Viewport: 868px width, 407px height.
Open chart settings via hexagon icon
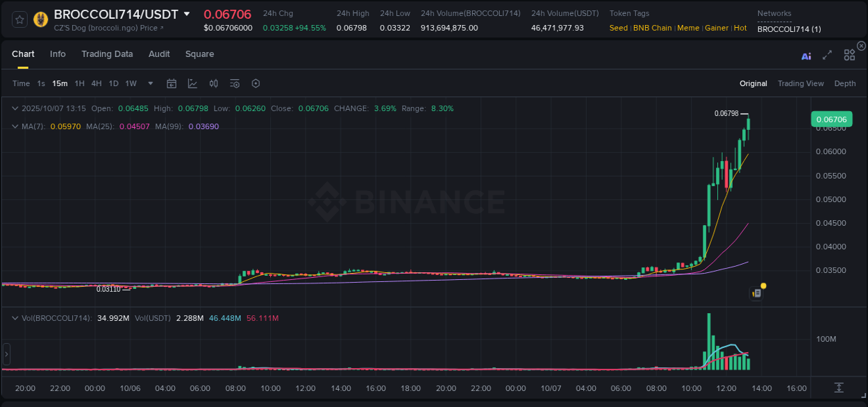tap(255, 83)
